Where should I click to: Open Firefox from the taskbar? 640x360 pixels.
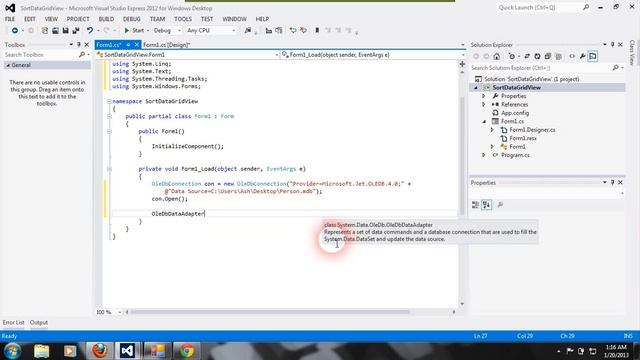pos(99,351)
